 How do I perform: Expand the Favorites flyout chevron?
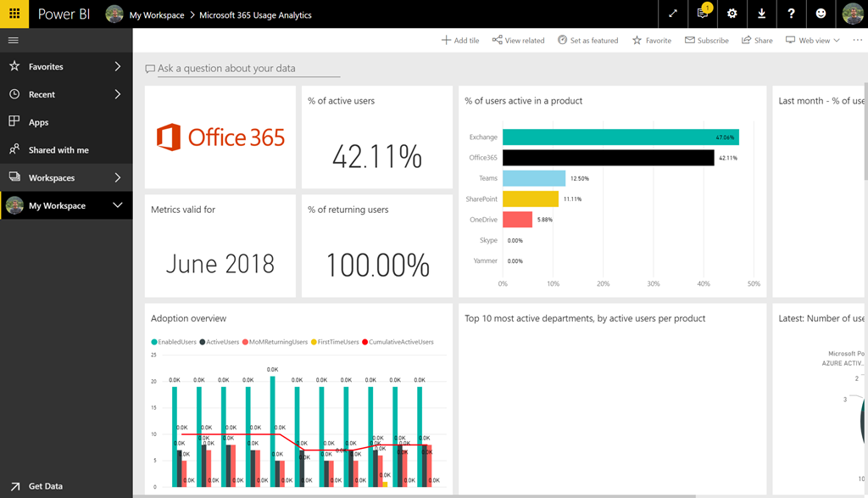(117, 66)
